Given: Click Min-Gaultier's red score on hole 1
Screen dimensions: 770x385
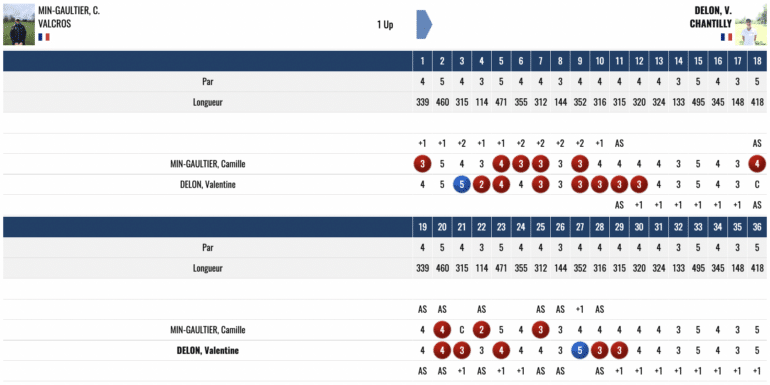Looking at the screenshot, I should pyautogui.click(x=422, y=164).
